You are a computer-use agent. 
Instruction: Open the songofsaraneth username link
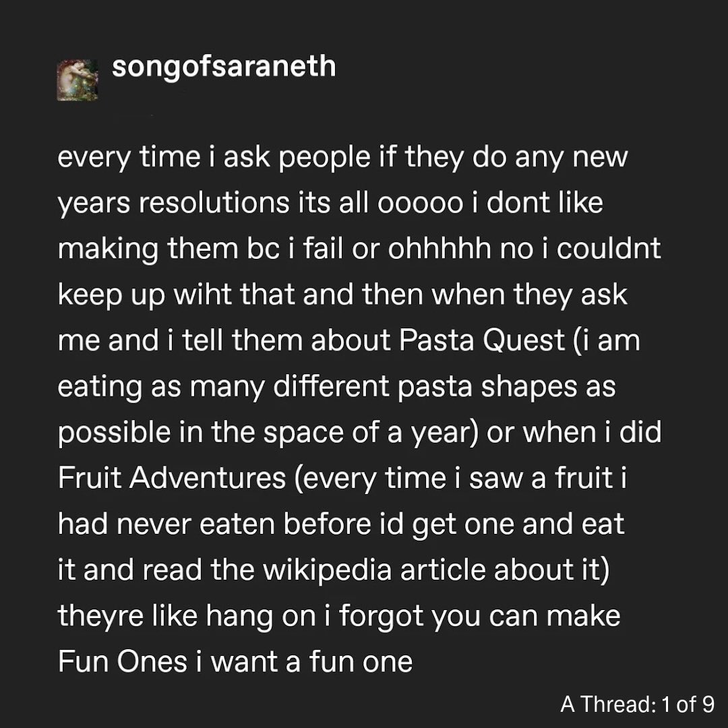pyautogui.click(x=223, y=67)
